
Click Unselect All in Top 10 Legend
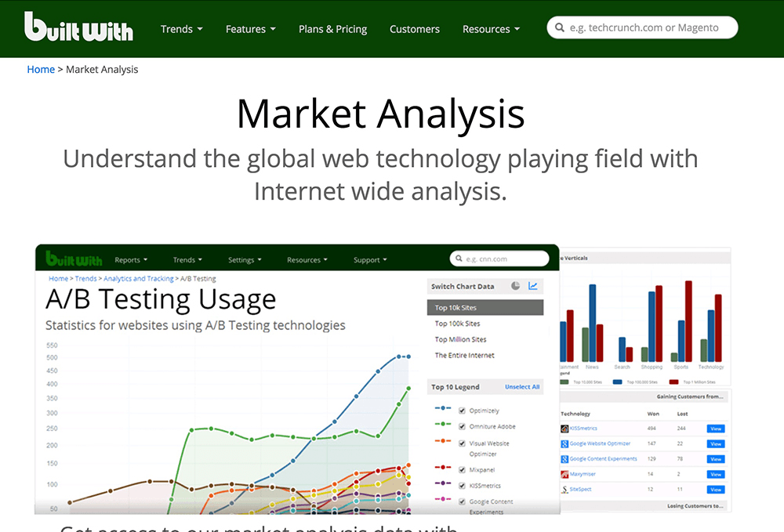point(522,386)
